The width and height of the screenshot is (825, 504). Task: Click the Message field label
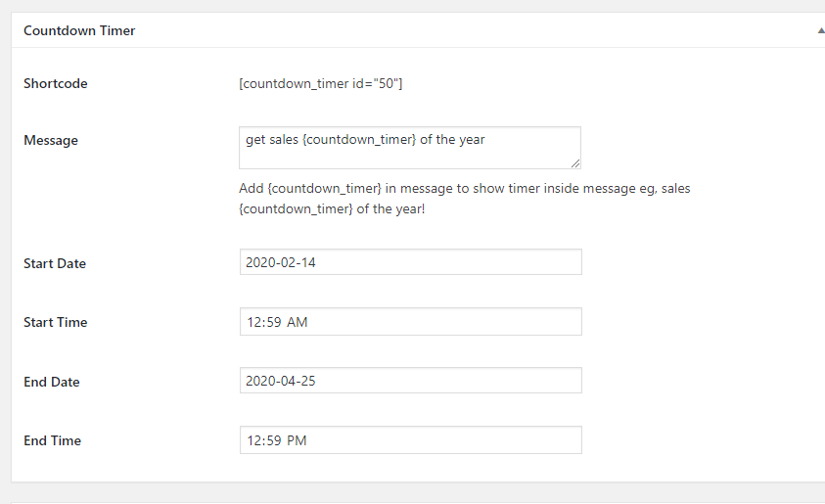(50, 140)
